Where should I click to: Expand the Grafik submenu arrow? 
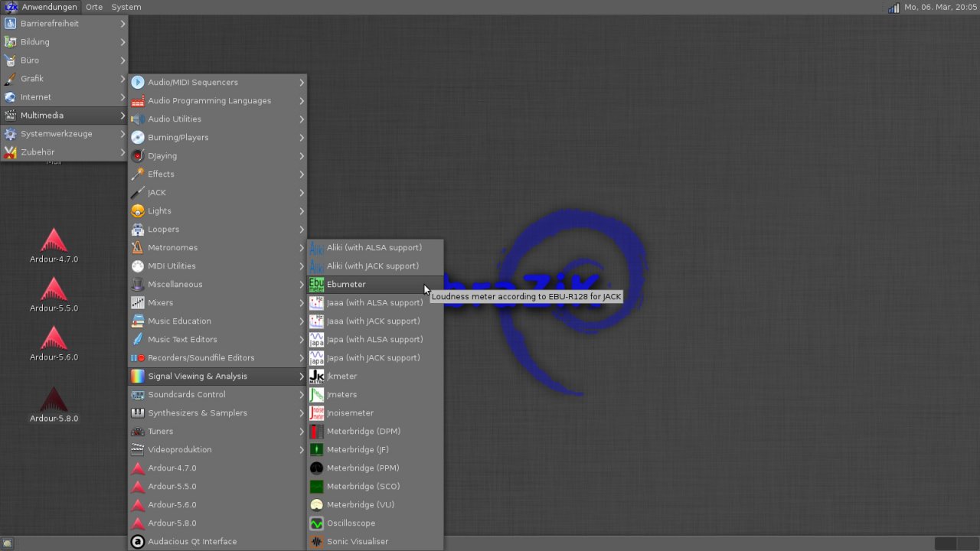pos(122,79)
